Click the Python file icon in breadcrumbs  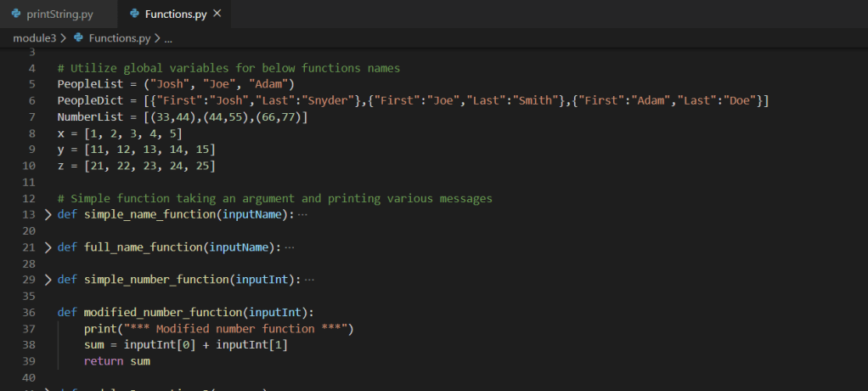pos(79,38)
